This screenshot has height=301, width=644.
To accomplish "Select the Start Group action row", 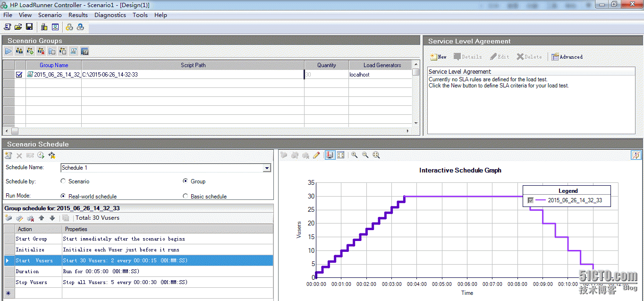I will [x=138, y=239].
